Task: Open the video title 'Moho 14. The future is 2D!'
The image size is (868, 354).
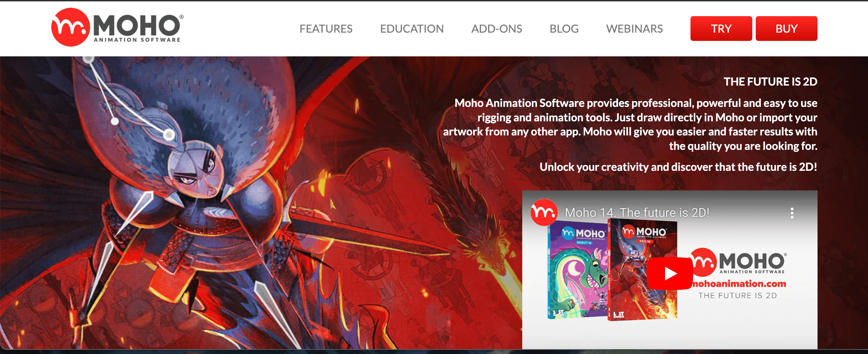Action: click(637, 213)
